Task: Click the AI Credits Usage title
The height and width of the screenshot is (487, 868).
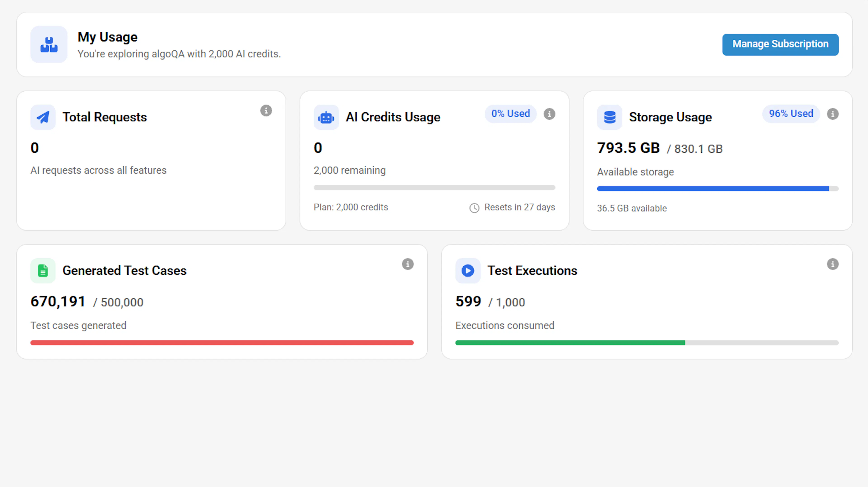Action: [x=393, y=117]
